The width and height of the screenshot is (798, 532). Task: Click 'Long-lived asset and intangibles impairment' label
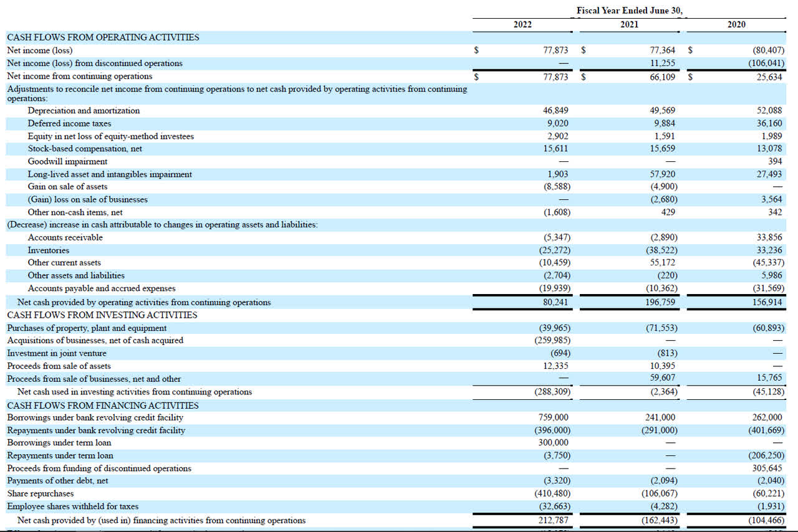click(x=110, y=174)
